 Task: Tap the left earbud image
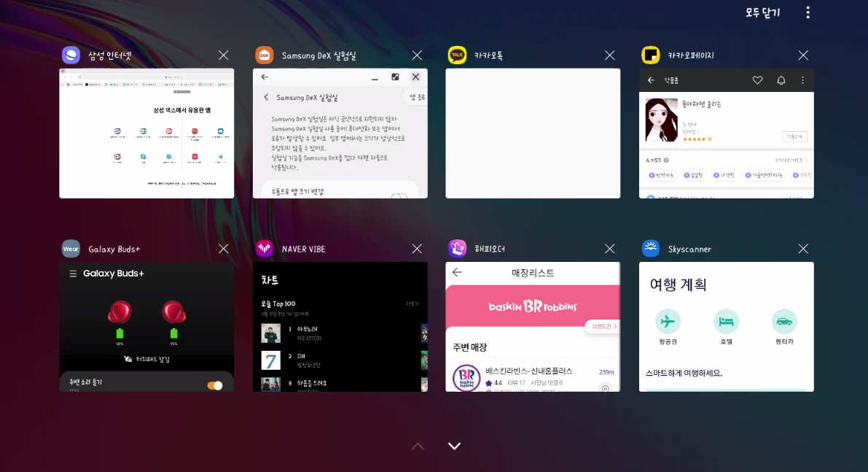pos(120,312)
